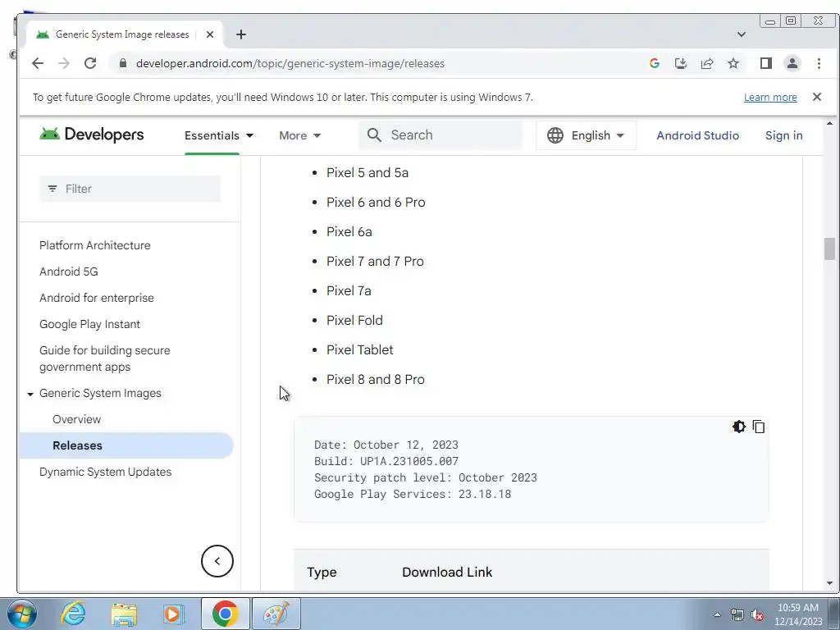Open Android 5G sidebar item
The width and height of the screenshot is (840, 630).
coord(69,272)
